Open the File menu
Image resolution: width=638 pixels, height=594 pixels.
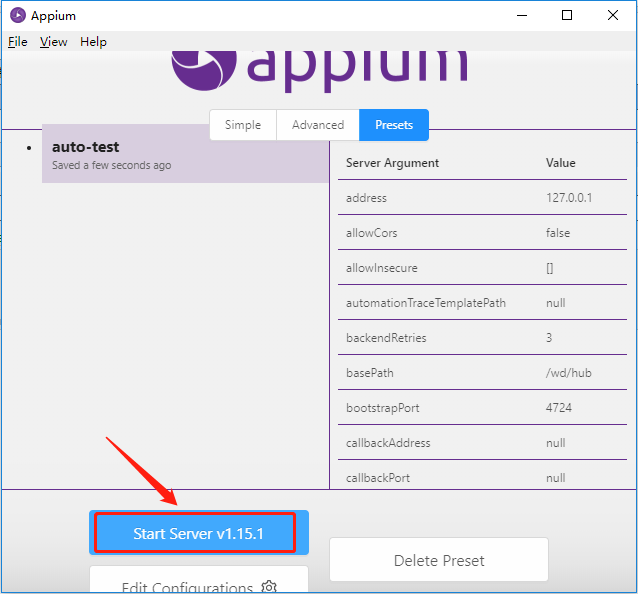point(17,42)
